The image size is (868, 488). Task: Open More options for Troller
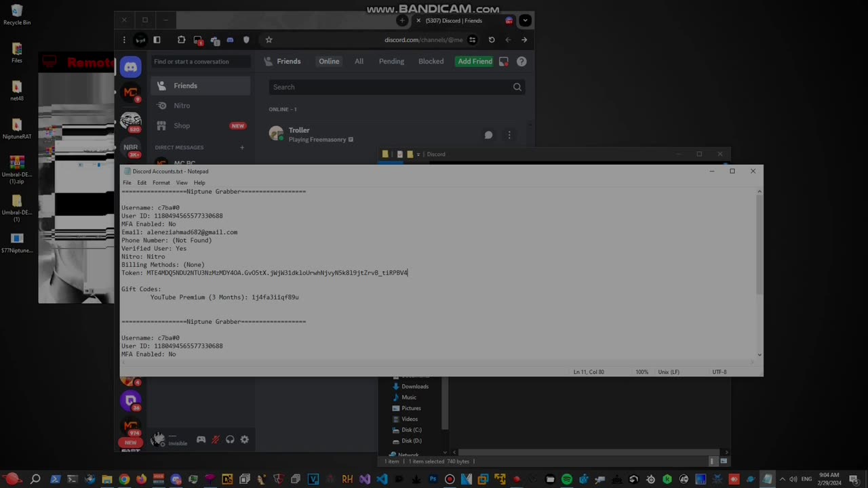point(509,135)
